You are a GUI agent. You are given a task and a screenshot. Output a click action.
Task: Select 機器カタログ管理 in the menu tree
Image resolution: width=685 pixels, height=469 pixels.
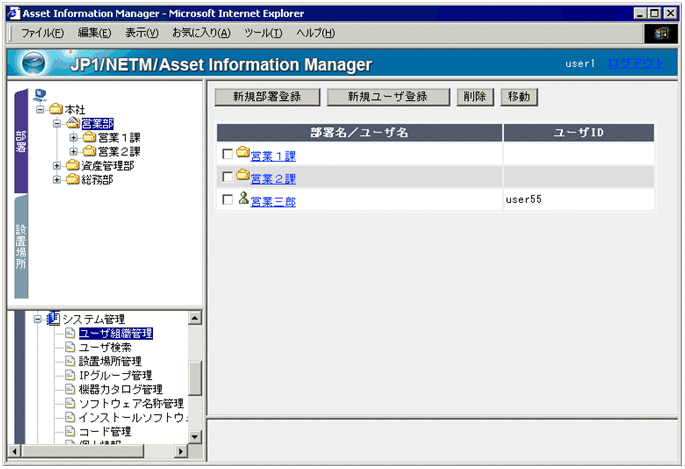tap(121, 389)
